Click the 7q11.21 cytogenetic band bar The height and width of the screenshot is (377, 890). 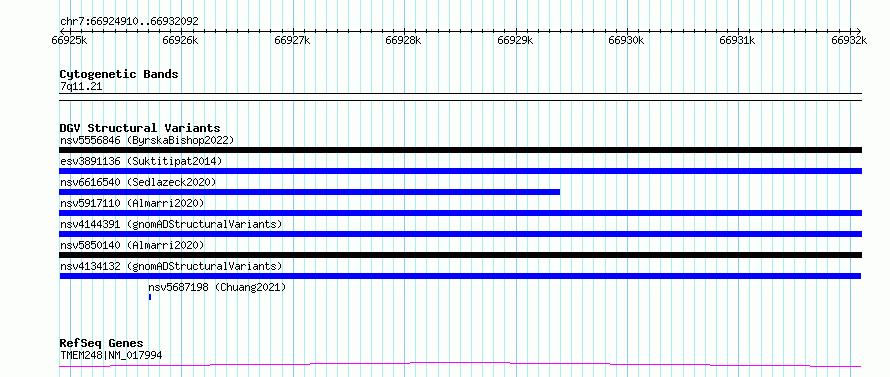click(460, 97)
